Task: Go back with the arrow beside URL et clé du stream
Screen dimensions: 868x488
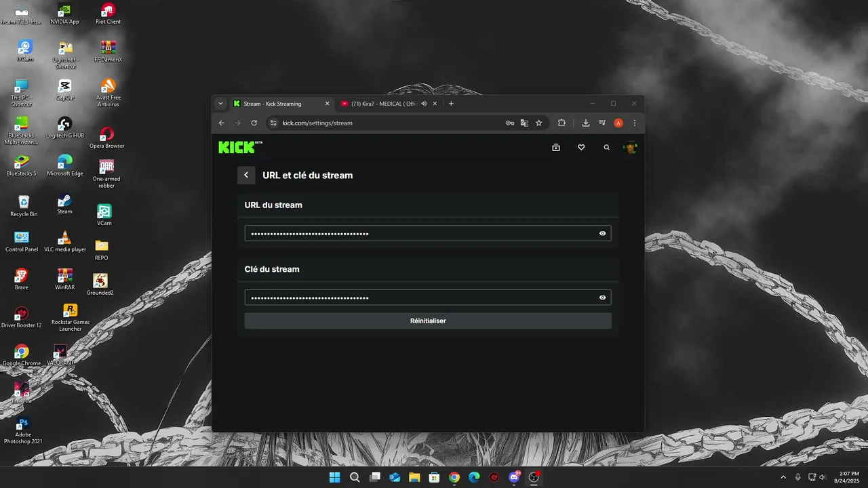Action: (x=246, y=175)
